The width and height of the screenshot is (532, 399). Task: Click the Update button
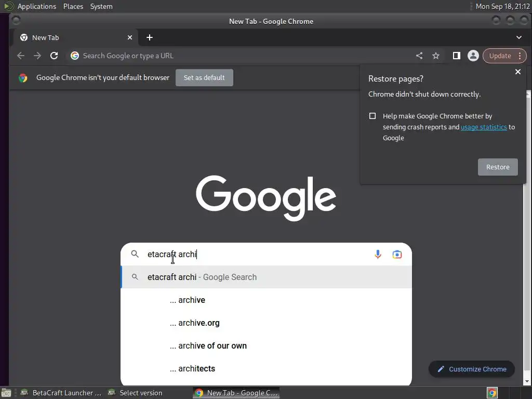click(500, 56)
